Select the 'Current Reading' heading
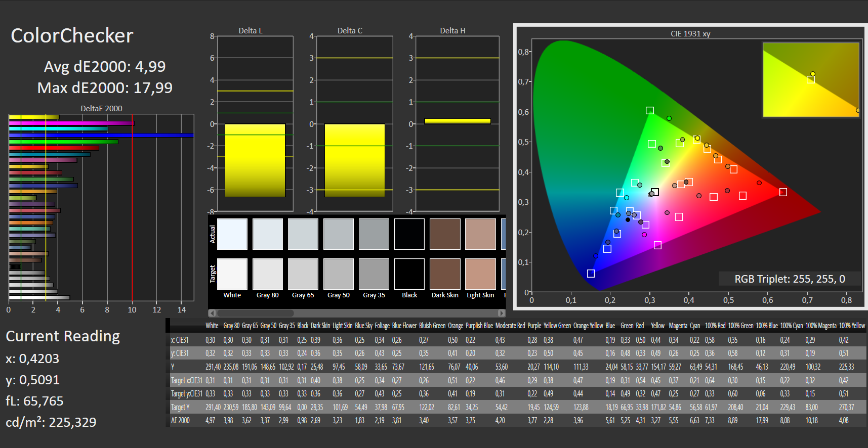This screenshot has width=868, height=448. click(63, 336)
